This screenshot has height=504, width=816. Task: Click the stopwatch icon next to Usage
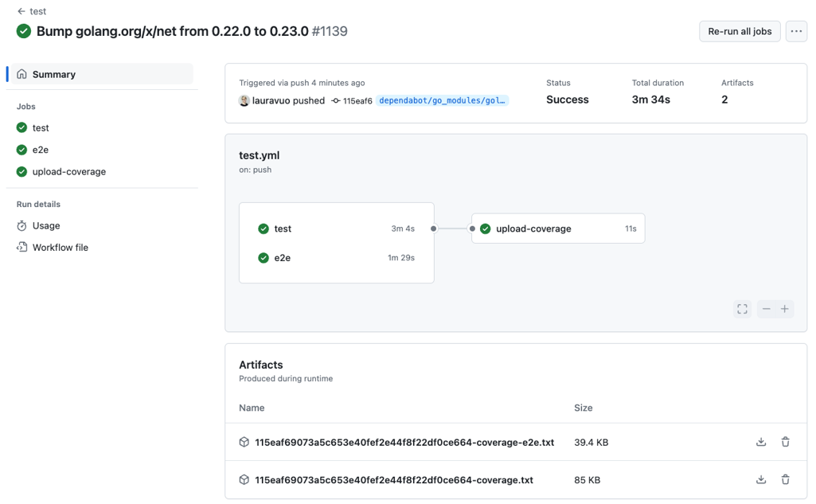(x=21, y=225)
